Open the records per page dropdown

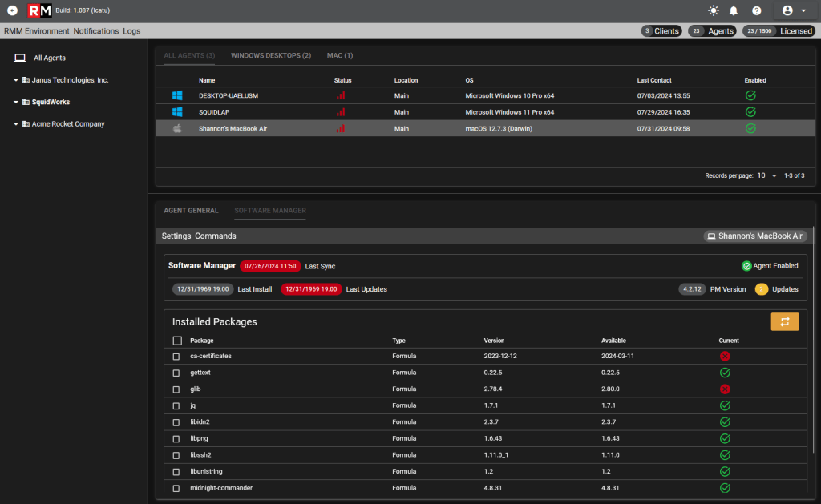point(767,175)
